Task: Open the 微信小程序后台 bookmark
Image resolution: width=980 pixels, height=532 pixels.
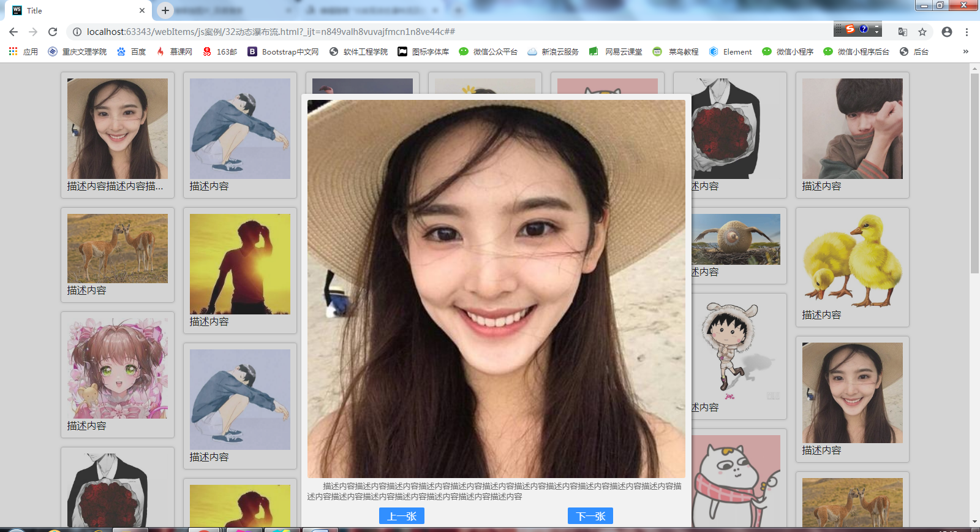Action: tap(856, 52)
